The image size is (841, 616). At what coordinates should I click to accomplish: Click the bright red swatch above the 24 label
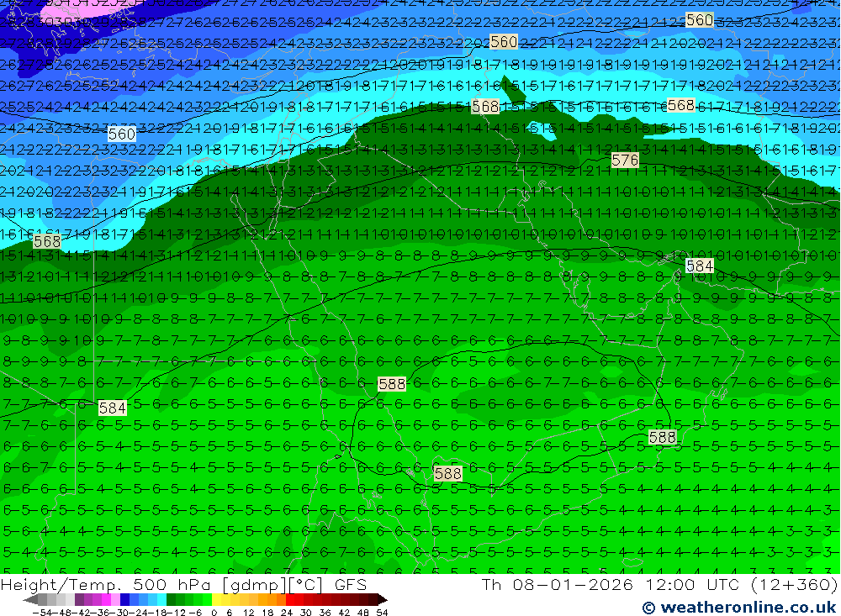[290, 599]
